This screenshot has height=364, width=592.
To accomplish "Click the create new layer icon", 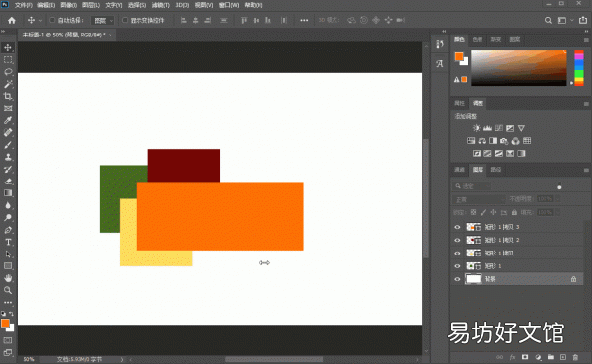I will (x=563, y=357).
